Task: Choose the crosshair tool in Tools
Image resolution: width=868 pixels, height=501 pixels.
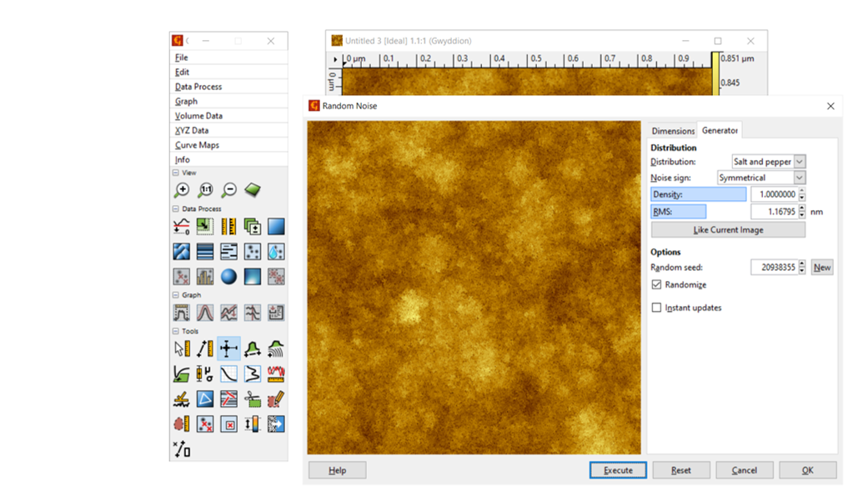Action: tap(228, 349)
